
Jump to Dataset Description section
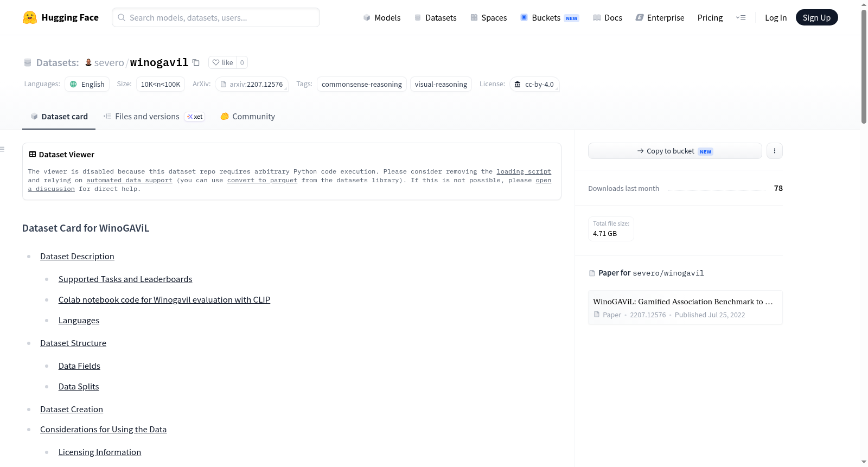(77, 257)
